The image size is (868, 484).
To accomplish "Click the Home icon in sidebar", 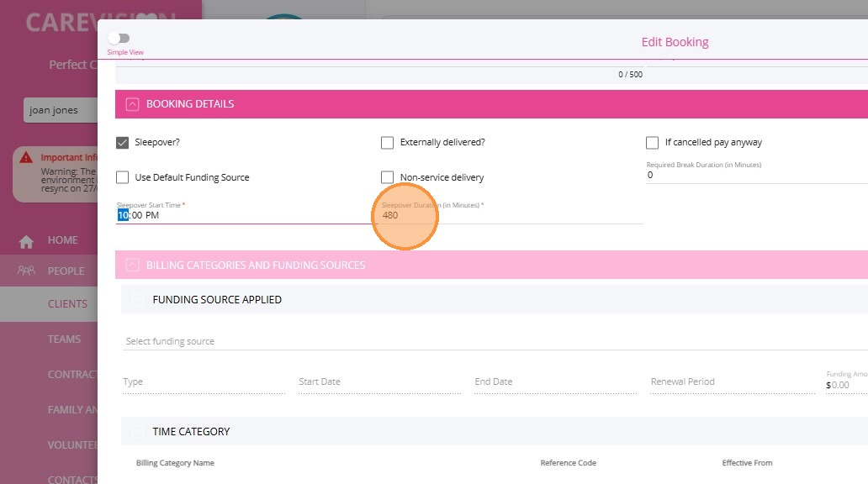I will tap(26, 241).
